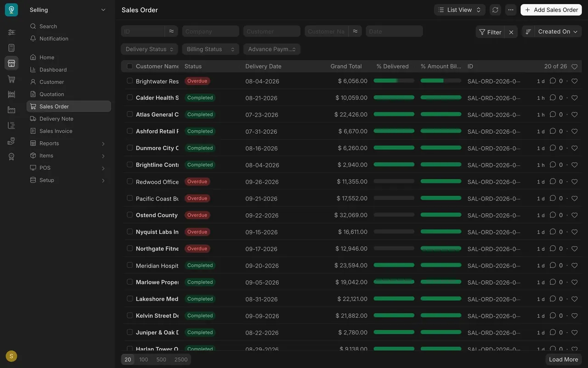
Task: Click the Brightwater % Delivered progress bar
Action: 394,80
